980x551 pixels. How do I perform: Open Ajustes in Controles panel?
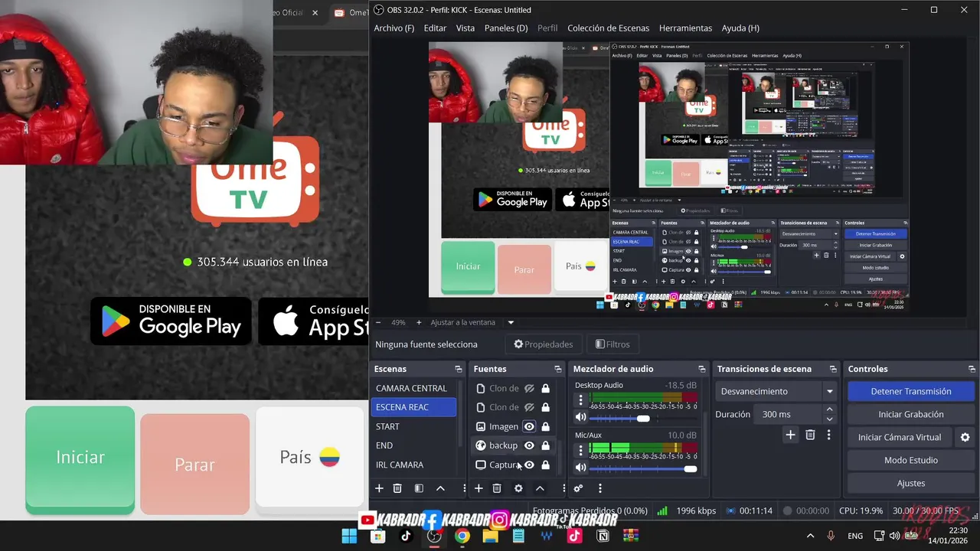(x=910, y=483)
